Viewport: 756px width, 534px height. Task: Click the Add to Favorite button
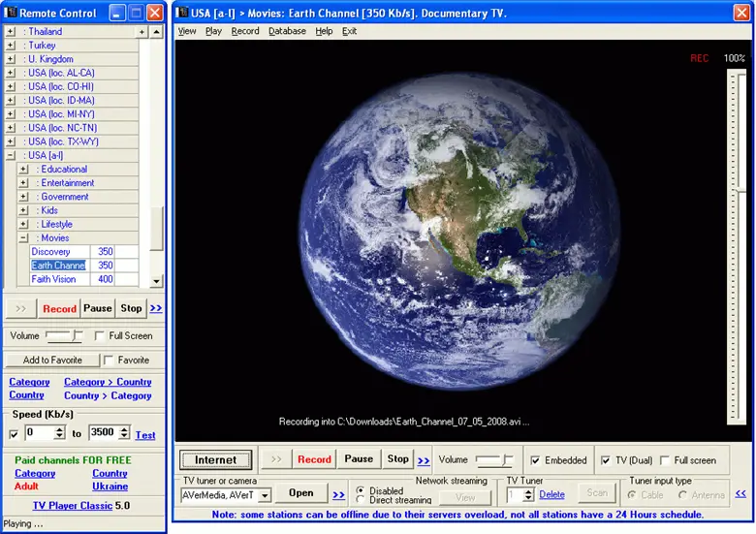pyautogui.click(x=53, y=361)
